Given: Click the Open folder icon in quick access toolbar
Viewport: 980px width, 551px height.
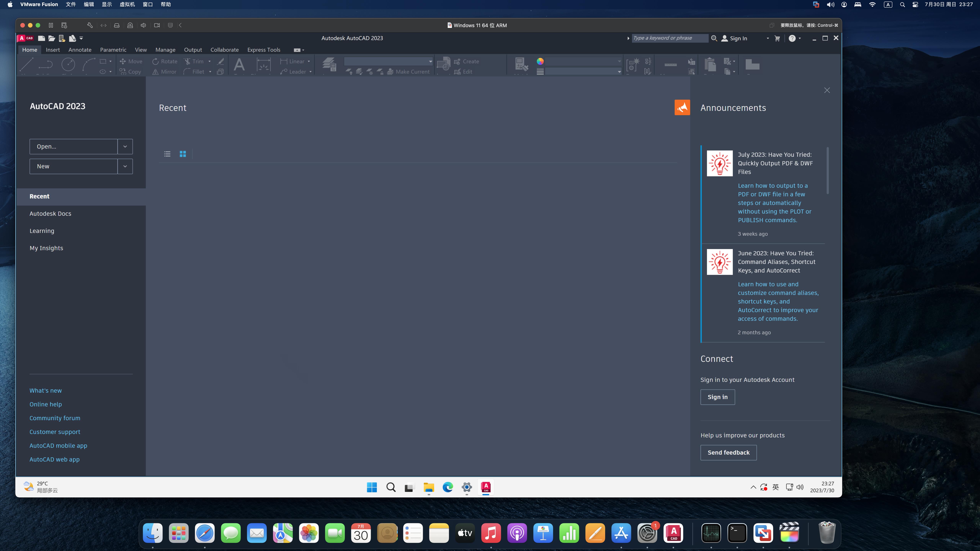Looking at the screenshot, I should (x=52, y=38).
